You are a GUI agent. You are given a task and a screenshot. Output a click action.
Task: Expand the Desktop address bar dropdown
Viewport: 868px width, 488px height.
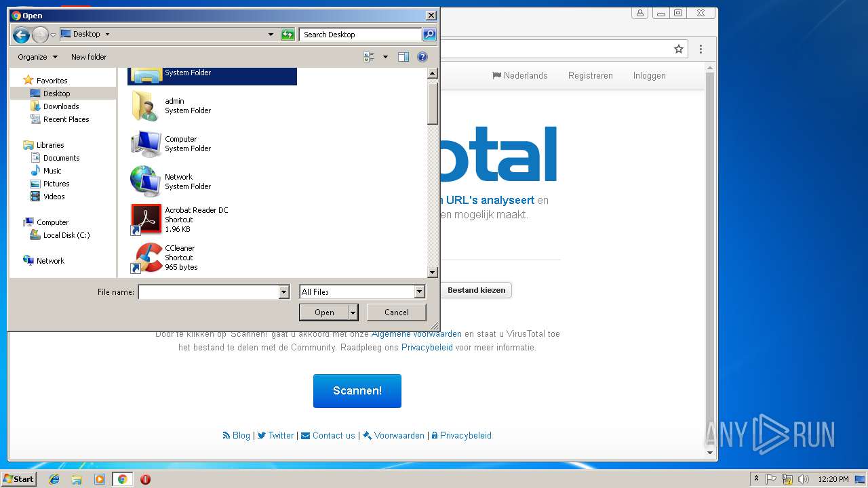[x=271, y=35]
